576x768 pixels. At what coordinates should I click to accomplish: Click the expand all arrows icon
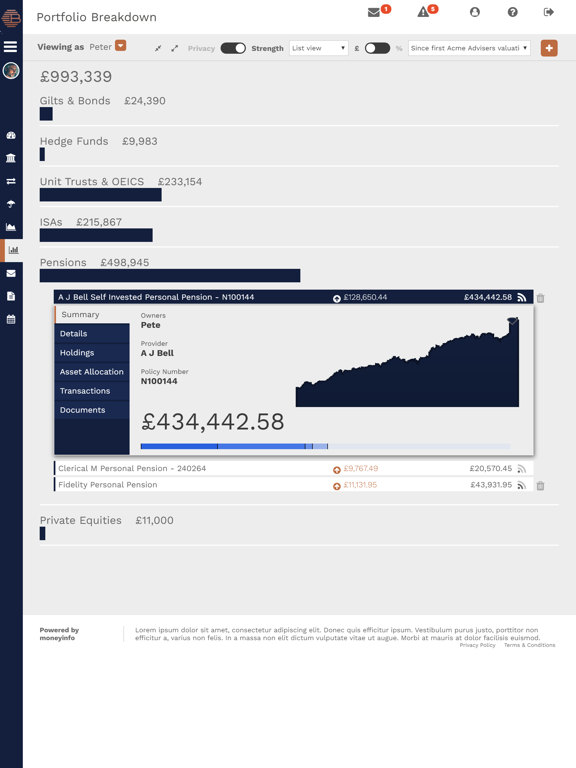[x=174, y=48]
